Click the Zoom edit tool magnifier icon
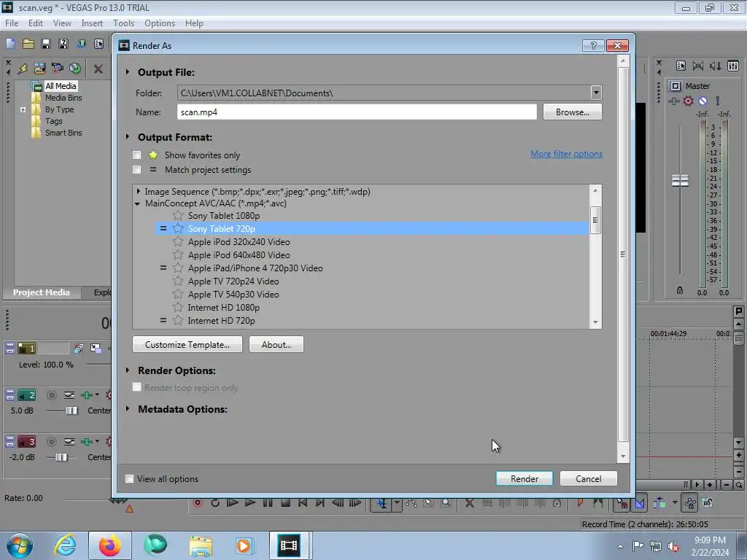Screen dimensions: 747x560 446,503
